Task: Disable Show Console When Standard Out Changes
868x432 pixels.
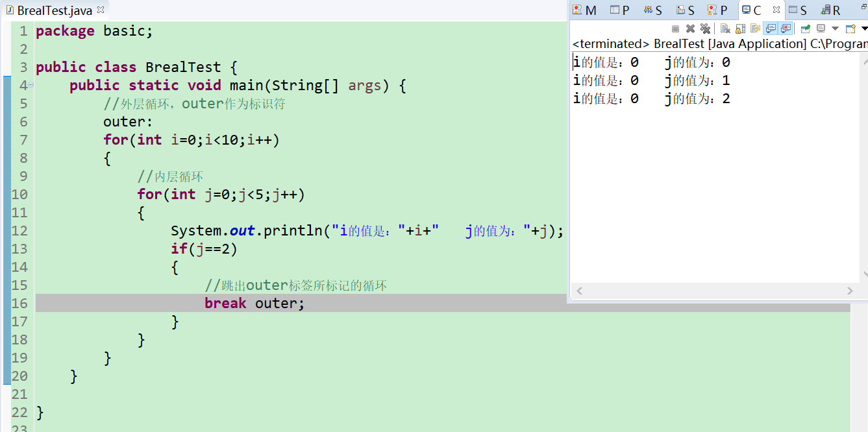Action: coord(771,29)
